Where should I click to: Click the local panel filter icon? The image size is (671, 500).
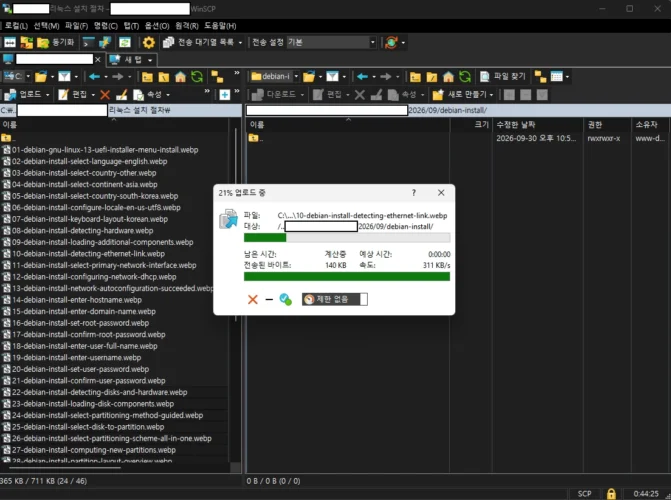click(x=64, y=77)
